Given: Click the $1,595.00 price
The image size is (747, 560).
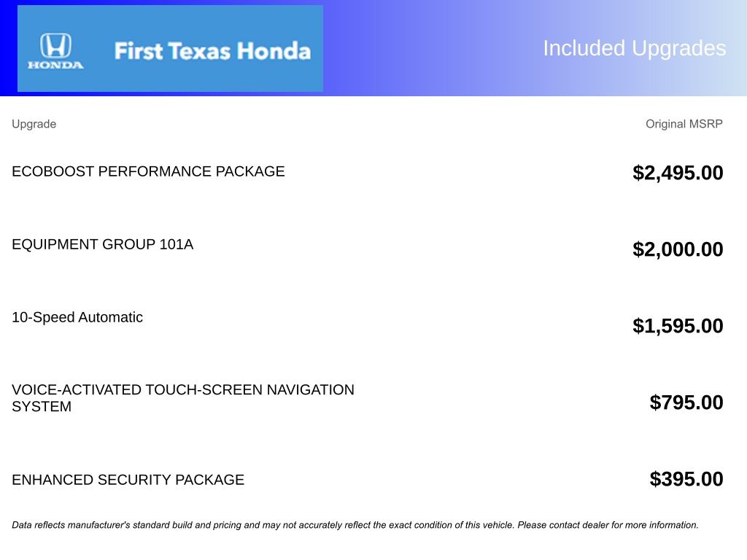Looking at the screenshot, I should (x=678, y=326).
